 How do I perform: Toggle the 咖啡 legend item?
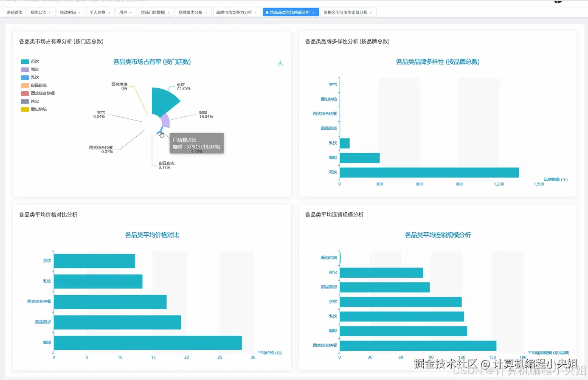click(30, 69)
